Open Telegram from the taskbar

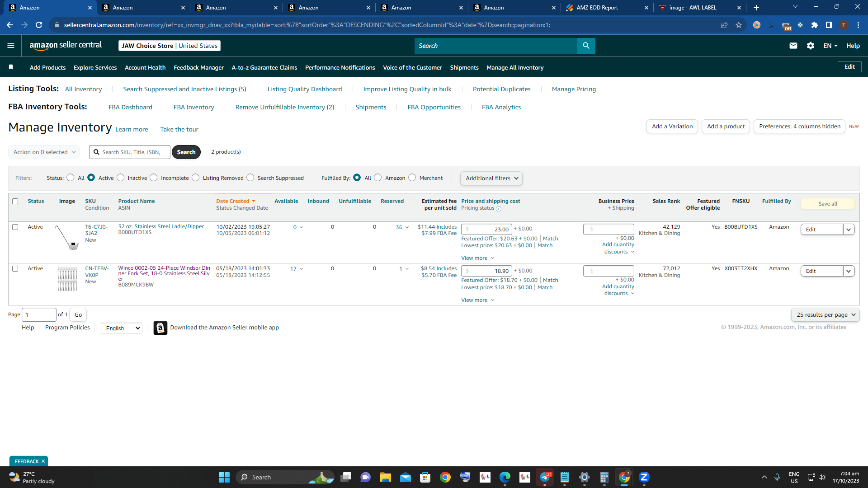tap(545, 477)
